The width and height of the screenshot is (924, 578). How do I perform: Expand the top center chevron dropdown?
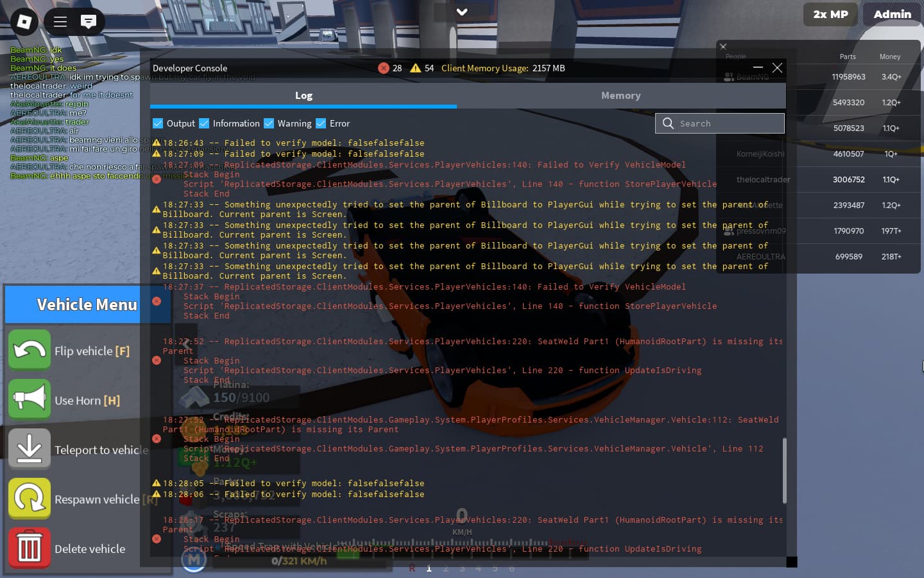pos(462,12)
